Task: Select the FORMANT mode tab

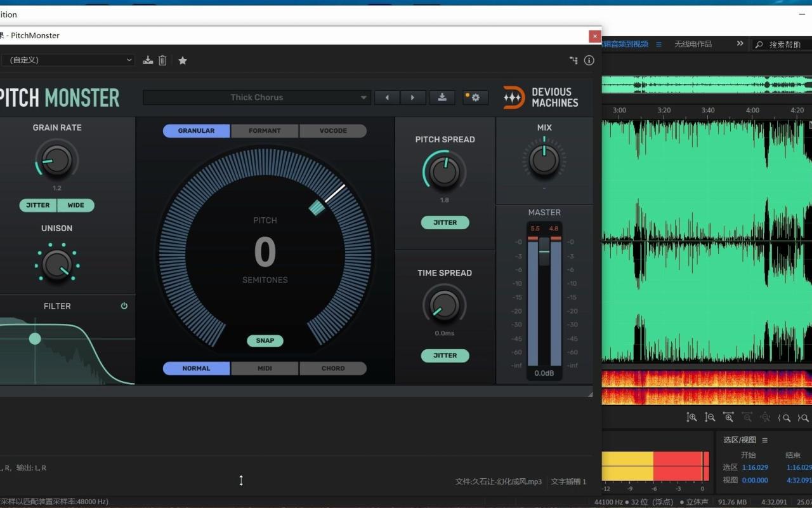Action: pyautogui.click(x=265, y=131)
